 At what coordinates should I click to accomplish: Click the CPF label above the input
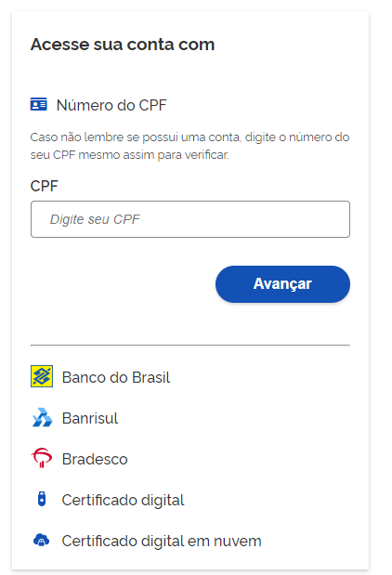click(44, 186)
